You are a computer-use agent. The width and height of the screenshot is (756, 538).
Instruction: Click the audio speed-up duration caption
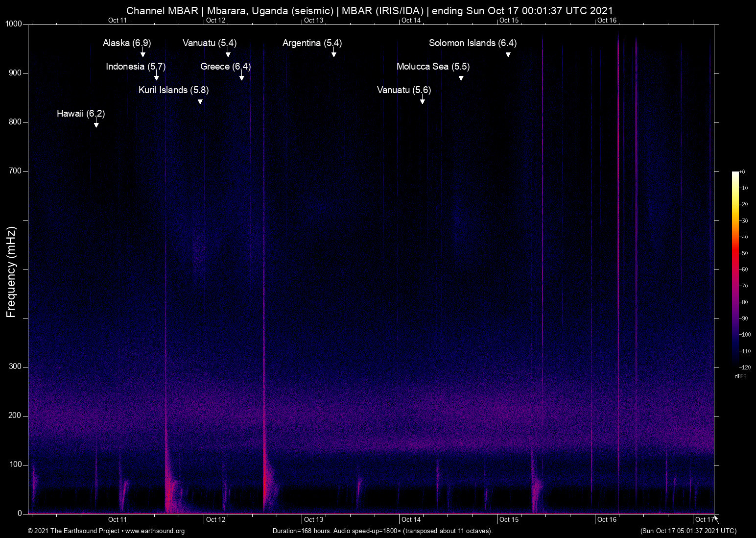click(x=382, y=531)
